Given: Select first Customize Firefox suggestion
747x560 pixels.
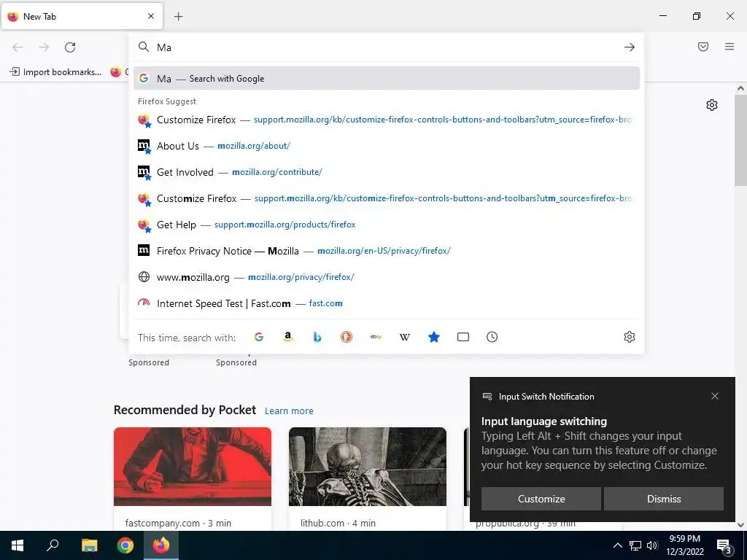Looking at the screenshot, I should tap(387, 120).
